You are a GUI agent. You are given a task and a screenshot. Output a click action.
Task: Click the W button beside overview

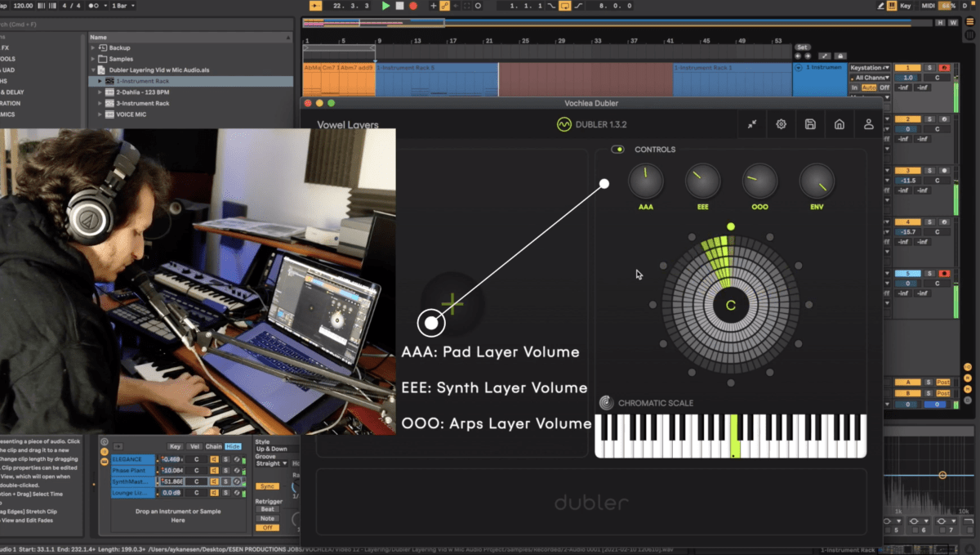pos(952,22)
